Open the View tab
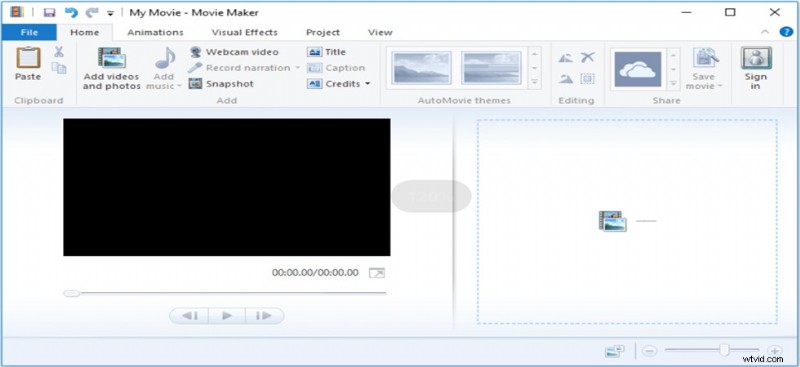 pyautogui.click(x=380, y=32)
